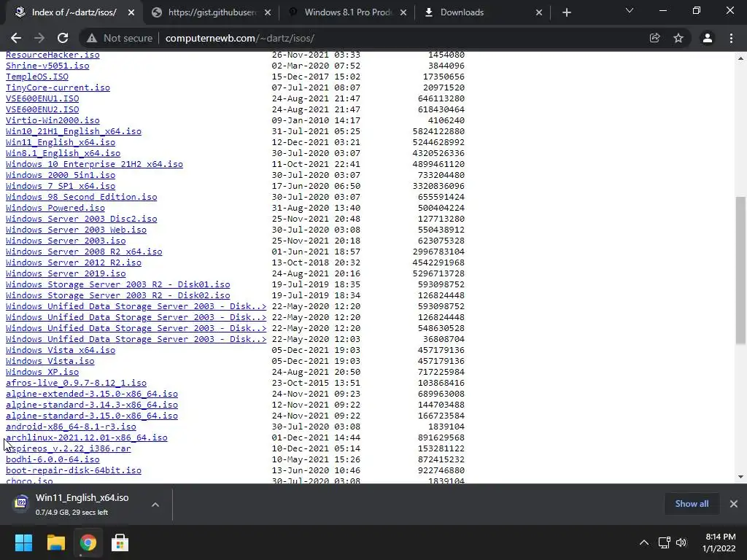
Task: Click Windows Storage Server 2003 R2 Disk01 link
Action: [x=117, y=285]
